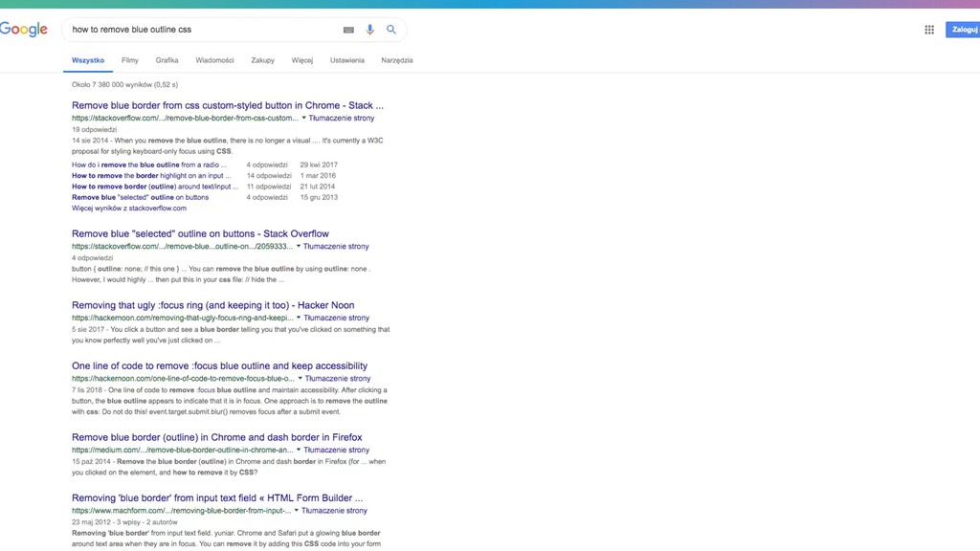Open sublink 'How to remove border (outline) around text/input'
Viewport: 980px width, 551px height.
tap(155, 187)
